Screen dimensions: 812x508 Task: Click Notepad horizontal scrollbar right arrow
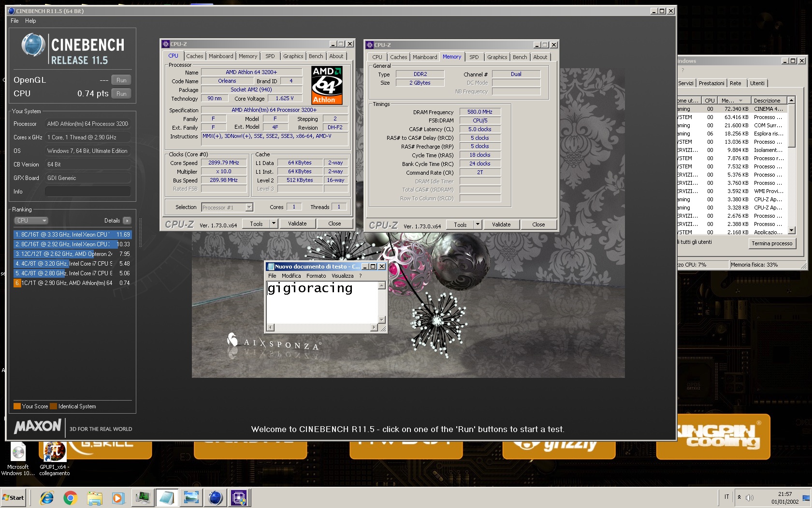coord(374,328)
